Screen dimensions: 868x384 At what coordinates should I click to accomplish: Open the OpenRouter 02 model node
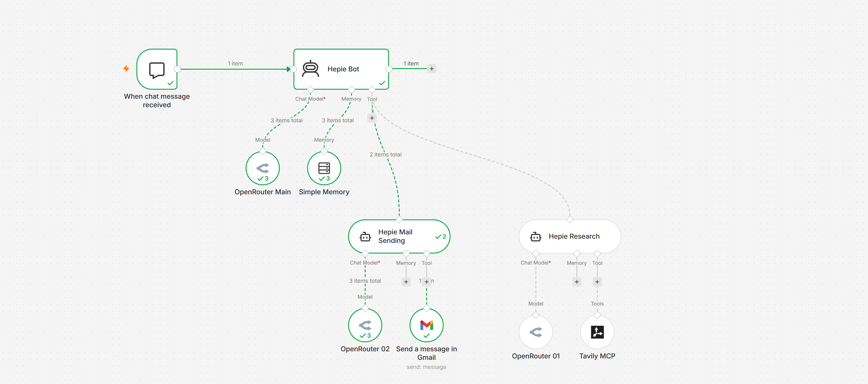coord(365,325)
